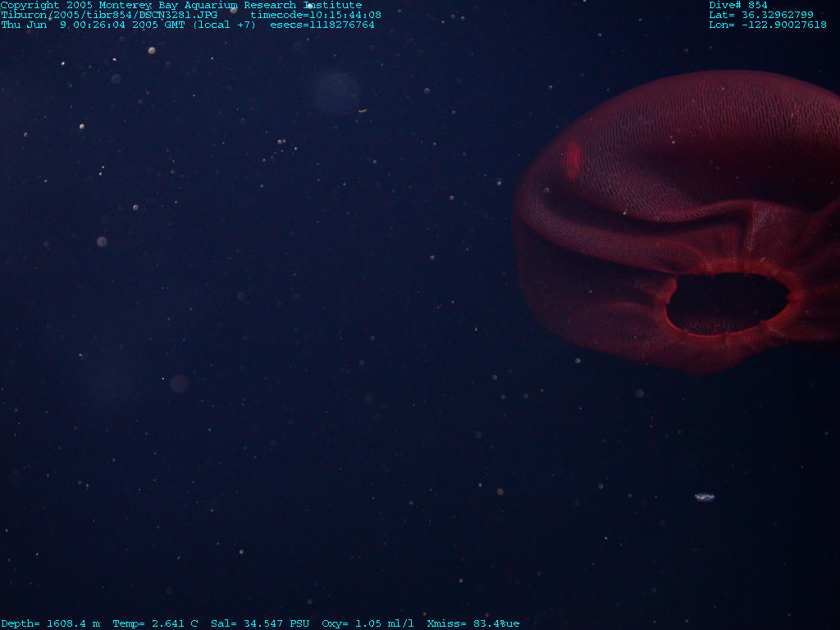The image size is (840, 630).
Task: Click the (local +7) timezone text
Action: pyautogui.click(x=224, y=25)
